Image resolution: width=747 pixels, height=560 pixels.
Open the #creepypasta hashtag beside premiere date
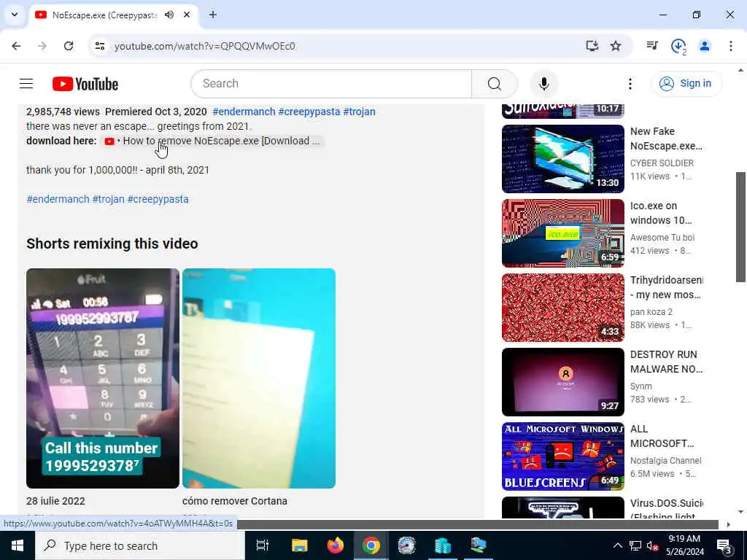(309, 112)
